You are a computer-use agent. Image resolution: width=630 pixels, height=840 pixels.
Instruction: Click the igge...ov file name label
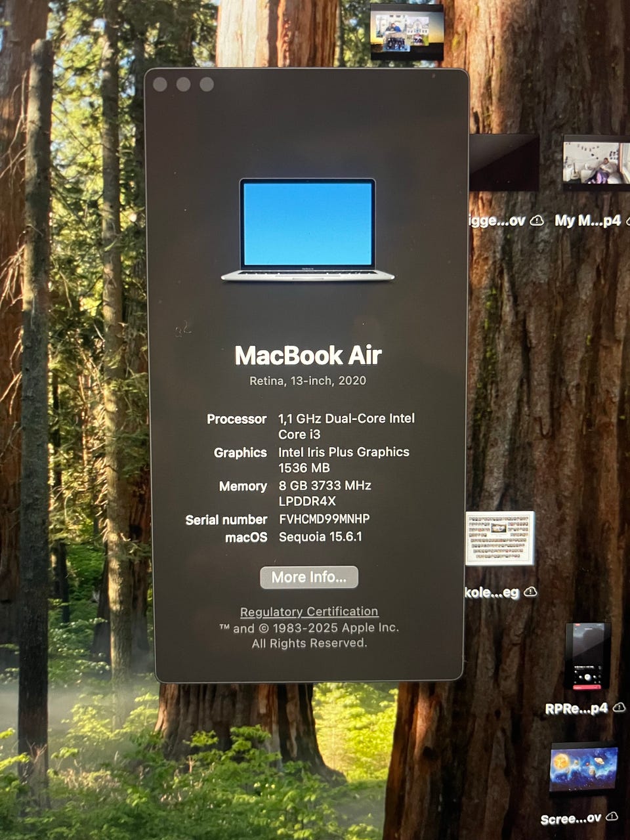497,221
